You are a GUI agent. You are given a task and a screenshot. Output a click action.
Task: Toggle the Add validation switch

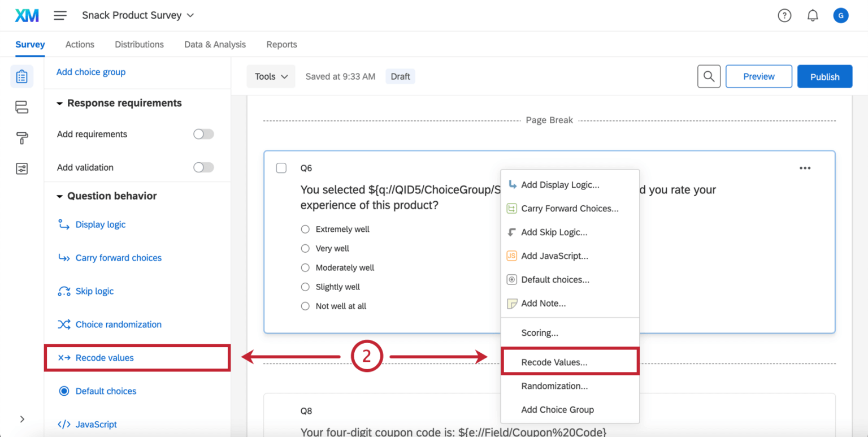(x=203, y=167)
